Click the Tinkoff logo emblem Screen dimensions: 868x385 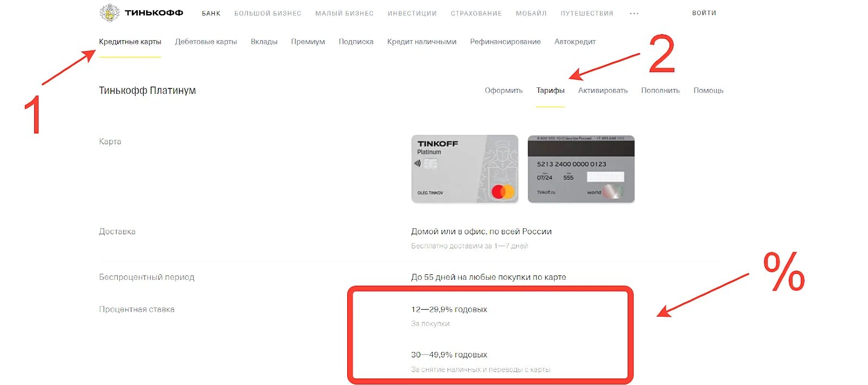pos(110,12)
